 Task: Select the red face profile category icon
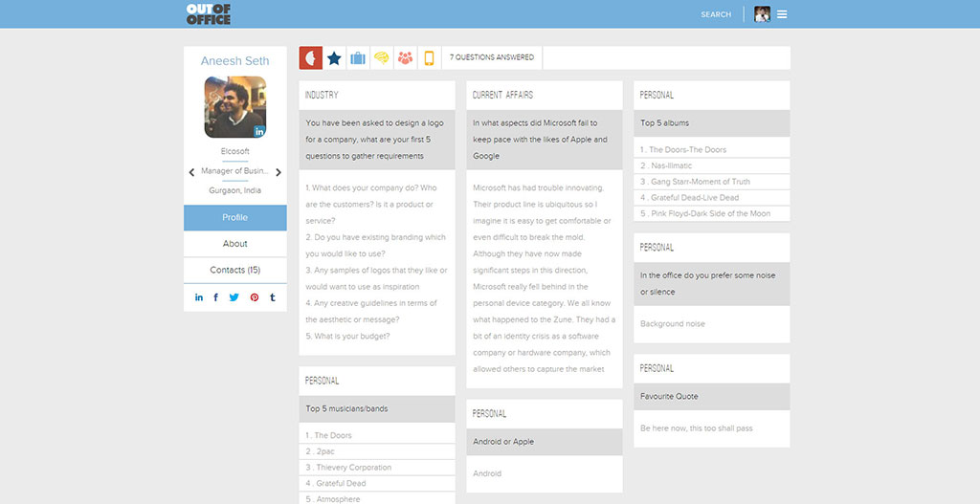tap(311, 58)
